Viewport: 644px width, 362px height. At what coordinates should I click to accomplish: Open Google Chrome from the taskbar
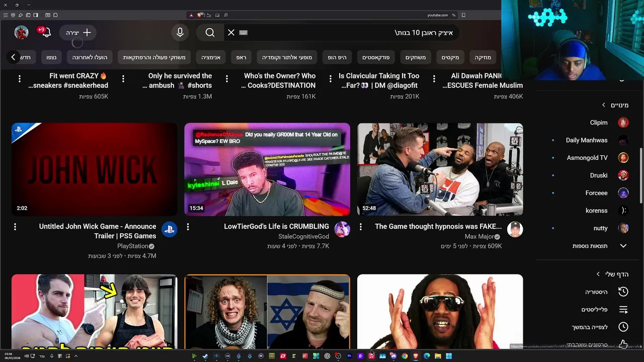pos(405,356)
